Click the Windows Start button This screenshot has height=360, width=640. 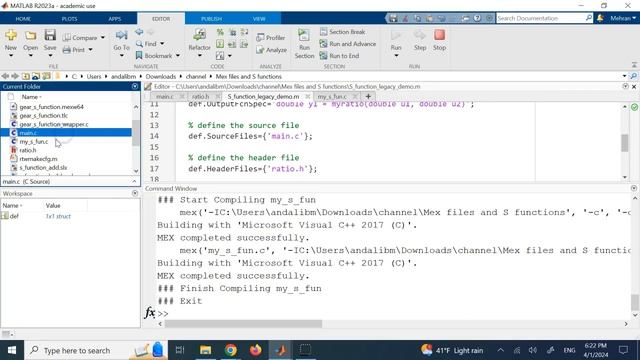click(12, 350)
